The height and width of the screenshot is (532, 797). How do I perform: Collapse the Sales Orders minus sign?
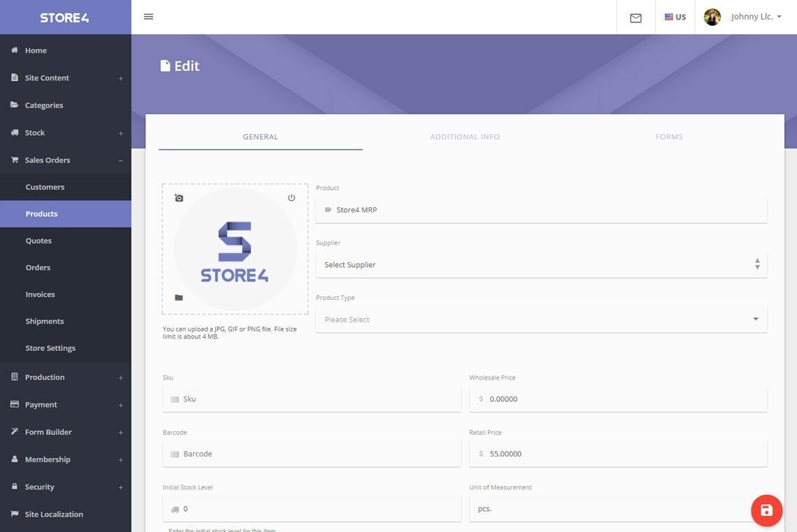[x=120, y=161]
